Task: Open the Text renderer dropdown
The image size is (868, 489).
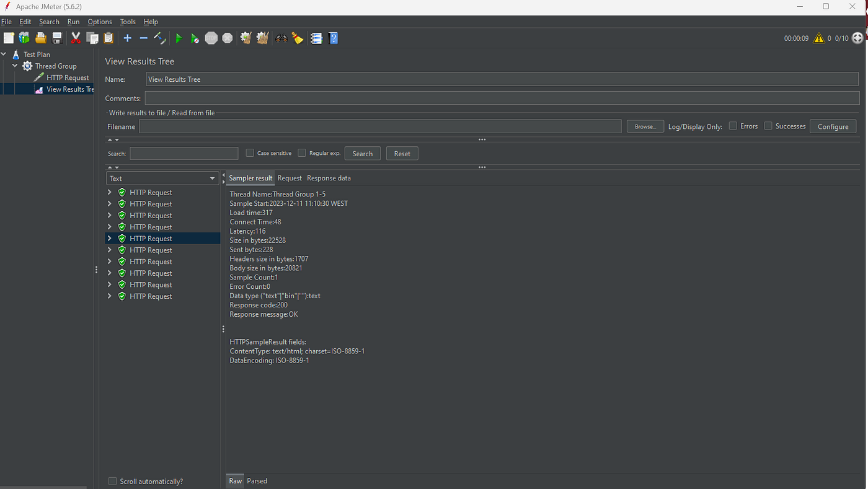Action: [x=162, y=178]
